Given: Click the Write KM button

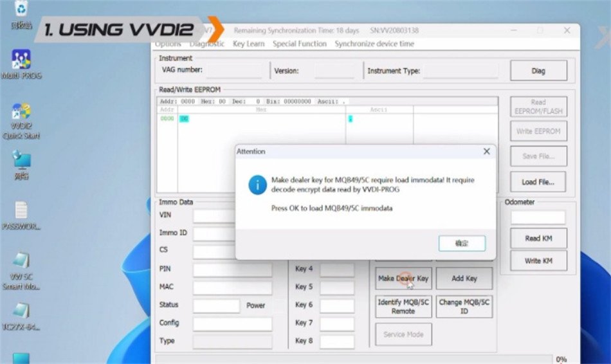Looking at the screenshot, I should (538, 260).
